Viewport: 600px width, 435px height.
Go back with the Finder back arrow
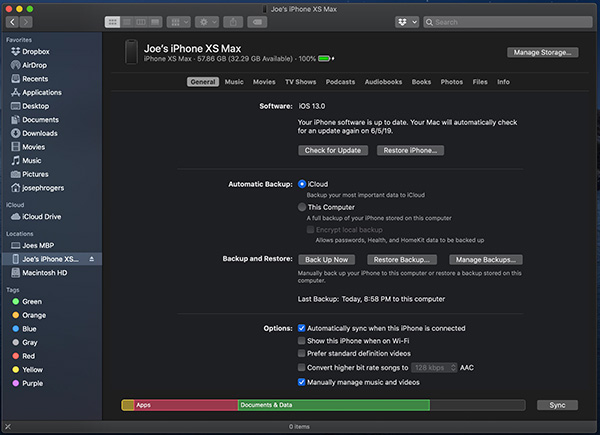pos(12,22)
